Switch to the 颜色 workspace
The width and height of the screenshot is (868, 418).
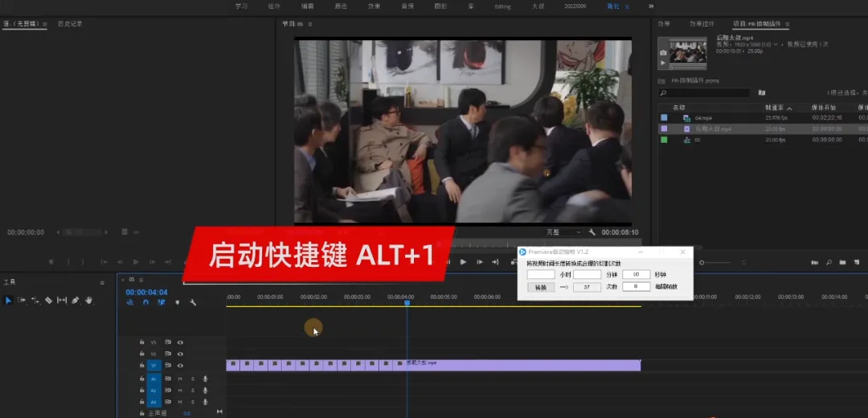coord(341,6)
